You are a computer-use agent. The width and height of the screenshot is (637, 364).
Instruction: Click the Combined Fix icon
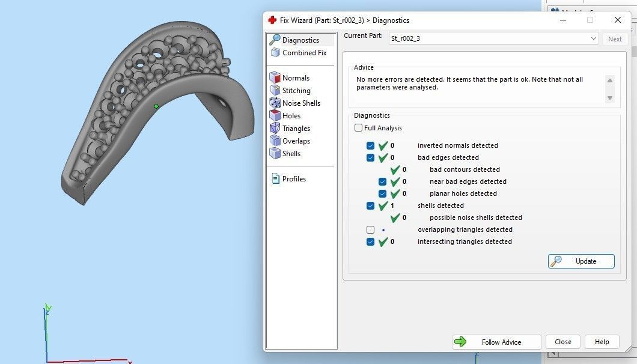[275, 52]
